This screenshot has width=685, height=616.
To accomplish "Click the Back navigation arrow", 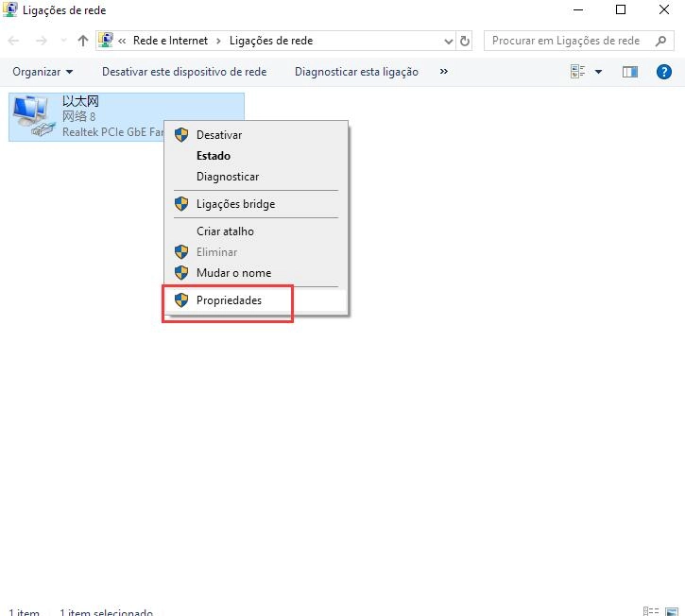I will pyautogui.click(x=13, y=41).
